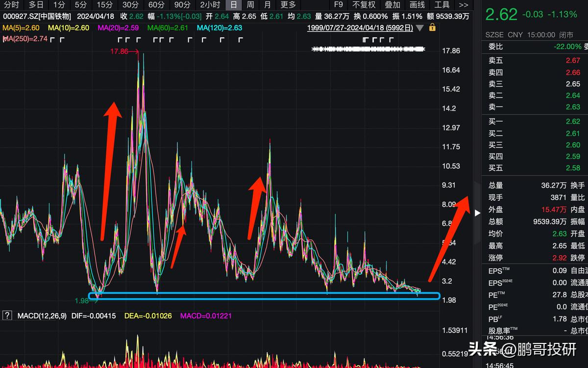Toggle the 叠加 overlay option

pos(392,5)
